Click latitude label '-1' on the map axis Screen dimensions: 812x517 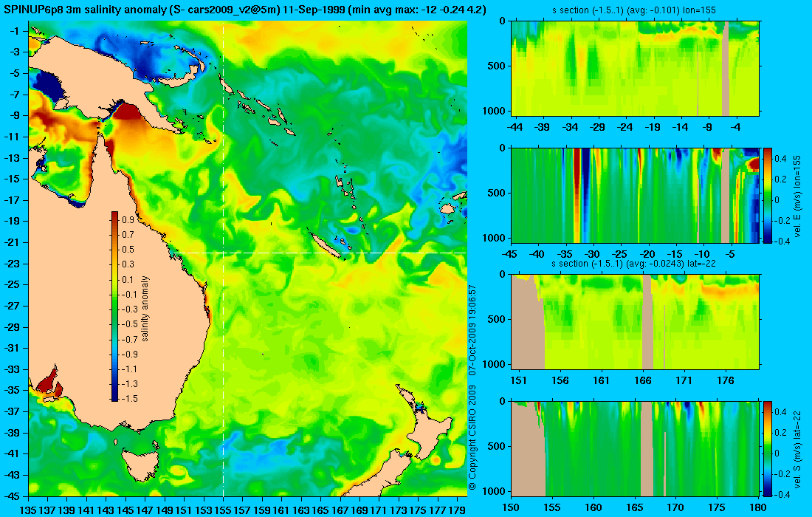tap(14, 30)
